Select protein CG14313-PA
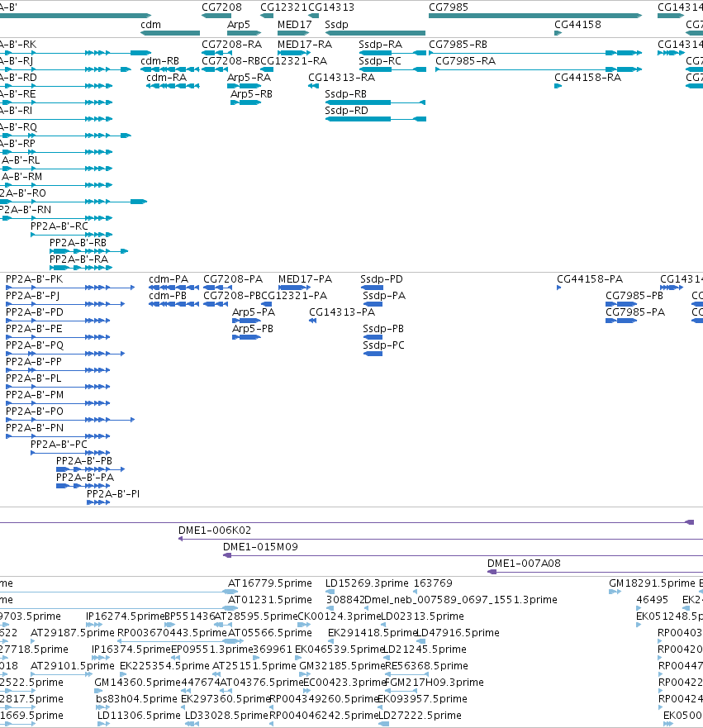 (312, 321)
